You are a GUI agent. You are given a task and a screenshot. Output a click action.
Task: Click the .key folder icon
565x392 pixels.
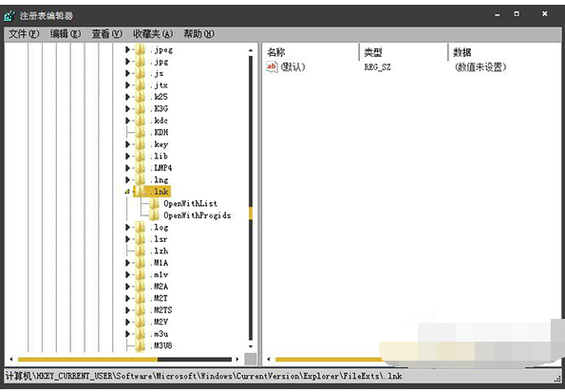[141, 144]
